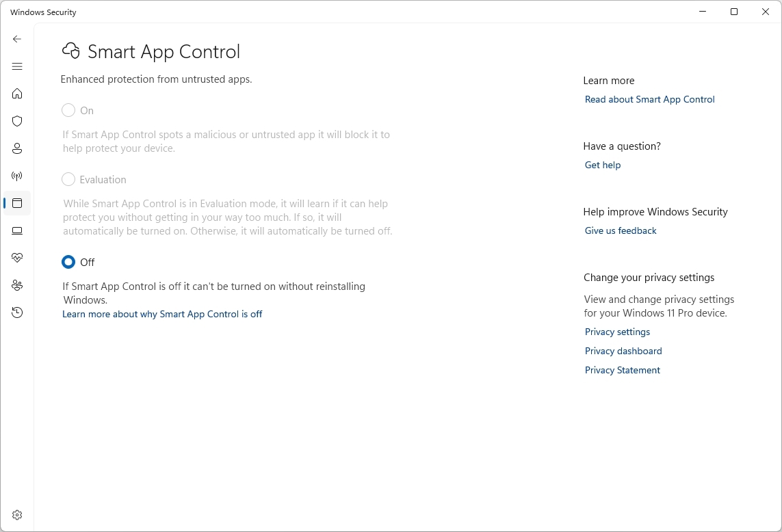Expand the navigation pane with the hamburger menu

coord(16,66)
